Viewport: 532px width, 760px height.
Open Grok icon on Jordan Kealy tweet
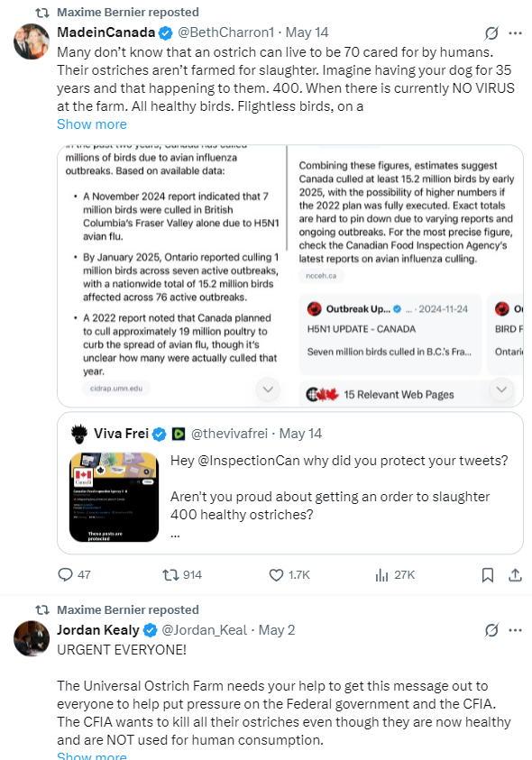491,630
